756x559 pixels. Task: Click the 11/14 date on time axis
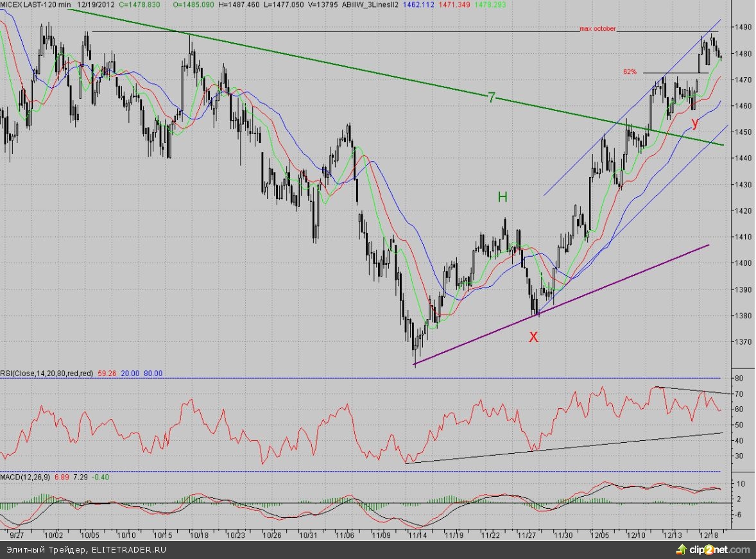coord(418,534)
